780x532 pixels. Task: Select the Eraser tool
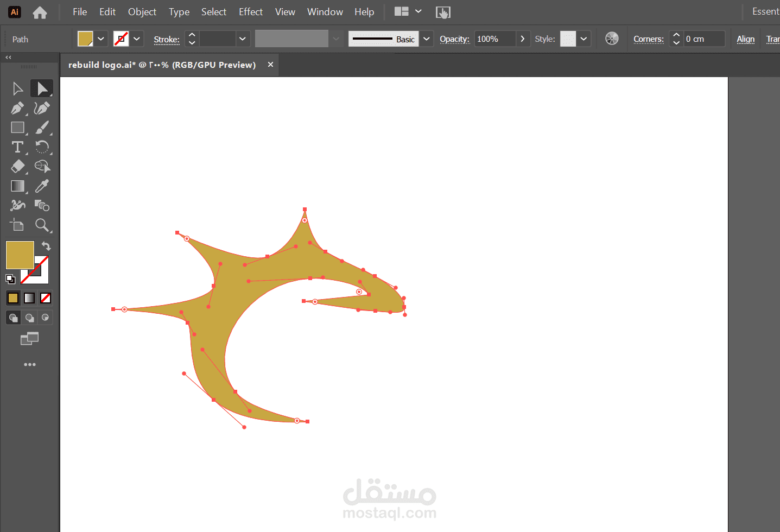coord(17,167)
